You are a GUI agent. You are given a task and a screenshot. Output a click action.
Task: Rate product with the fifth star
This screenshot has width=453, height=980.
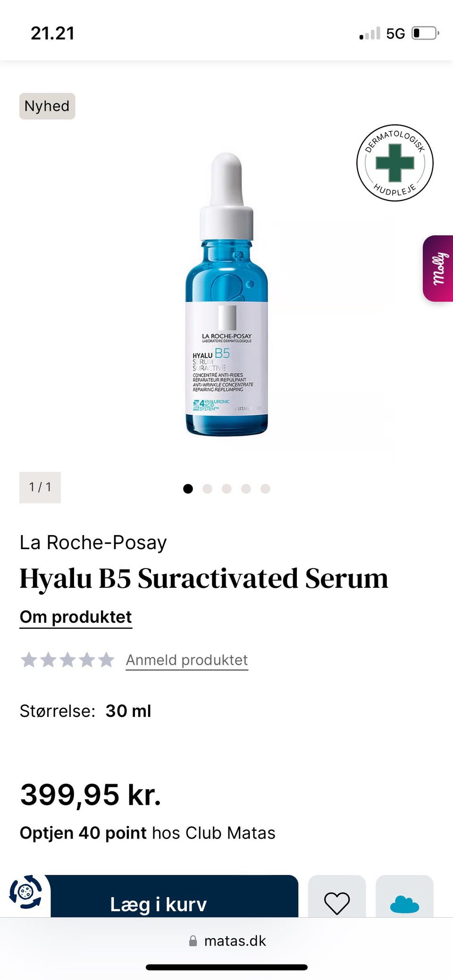tap(106, 660)
